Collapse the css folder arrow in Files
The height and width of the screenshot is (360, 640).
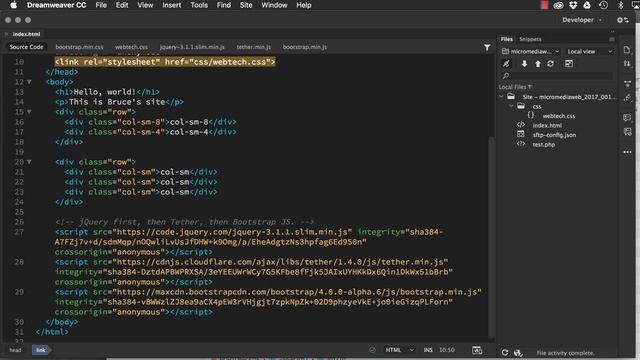click(x=511, y=106)
